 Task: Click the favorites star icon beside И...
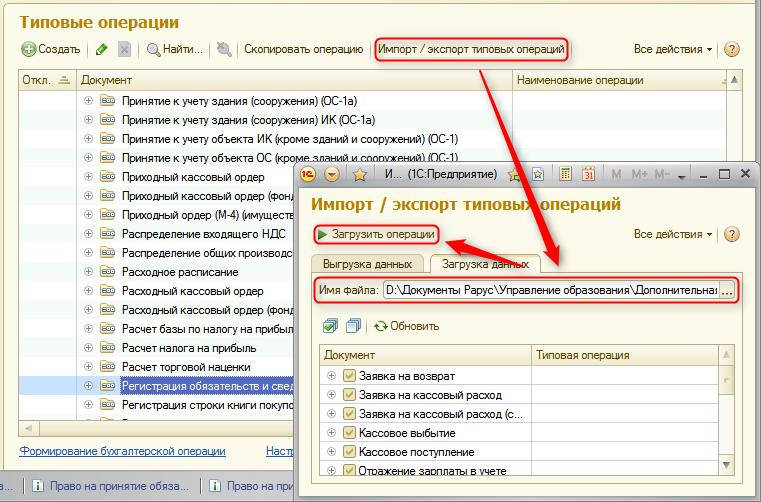[x=360, y=174]
